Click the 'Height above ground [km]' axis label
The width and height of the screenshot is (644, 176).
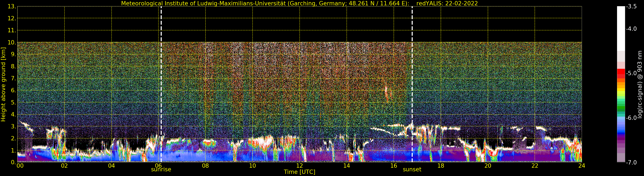tap(3, 84)
